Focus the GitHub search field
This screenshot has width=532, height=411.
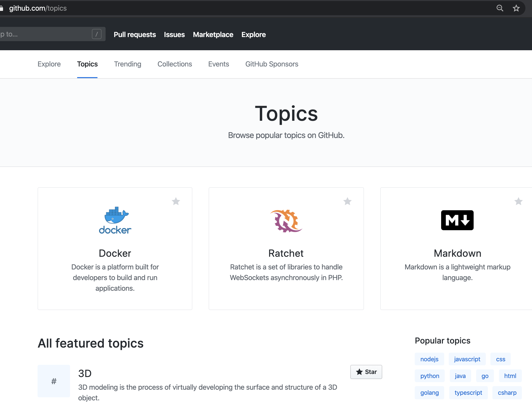click(x=46, y=34)
